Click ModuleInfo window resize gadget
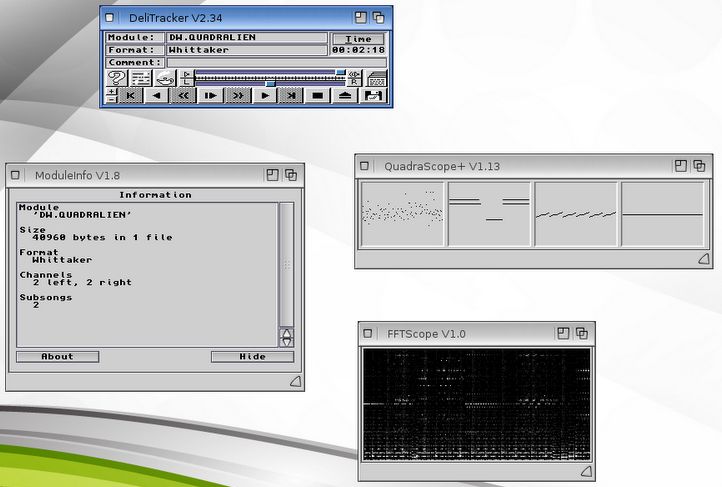Viewport: 722px width, 487px height. (x=296, y=381)
